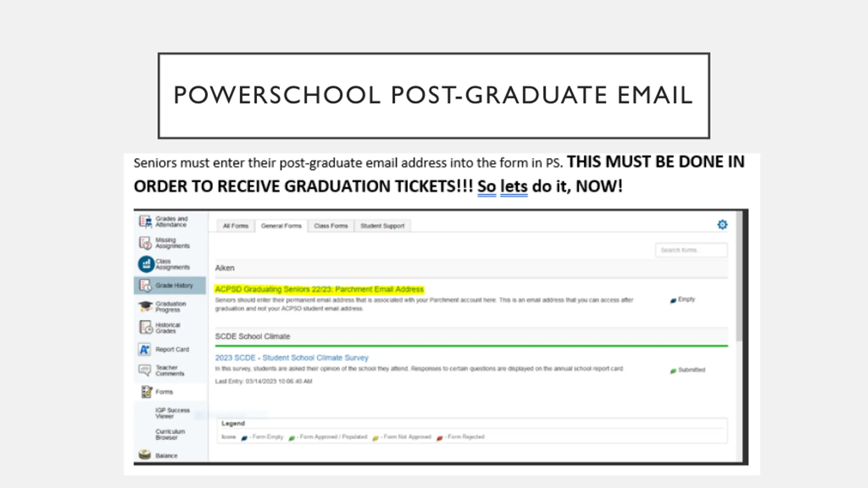This screenshot has width=868, height=488.
Task: Click the Balance sidebar label
Action: 166,456
